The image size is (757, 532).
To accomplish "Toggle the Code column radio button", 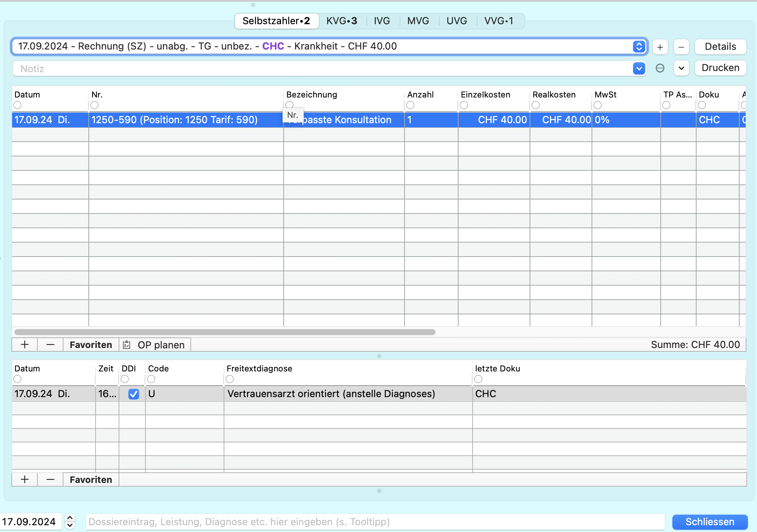I will (x=151, y=379).
